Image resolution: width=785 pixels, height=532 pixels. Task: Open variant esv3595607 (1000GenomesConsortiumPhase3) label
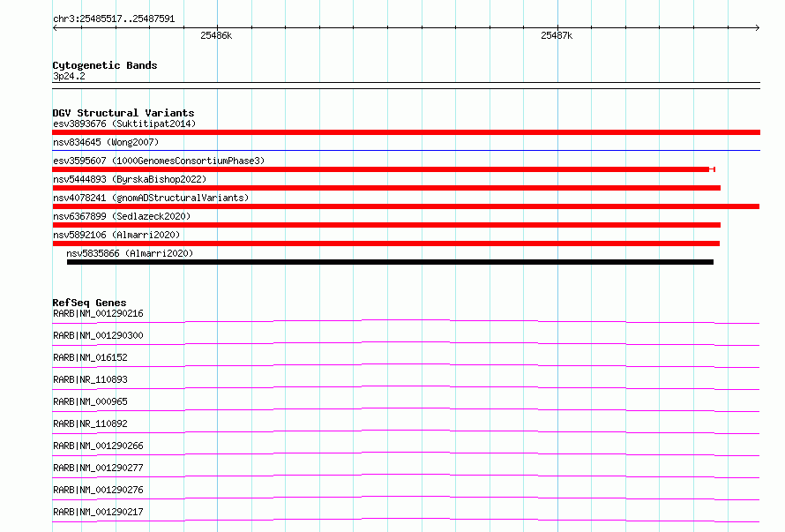click(x=159, y=161)
